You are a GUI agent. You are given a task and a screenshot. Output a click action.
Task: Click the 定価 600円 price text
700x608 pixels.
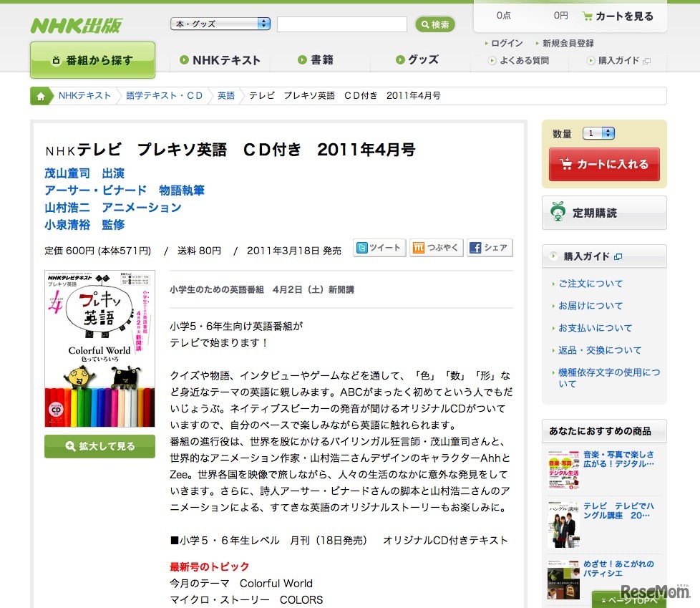click(98, 251)
